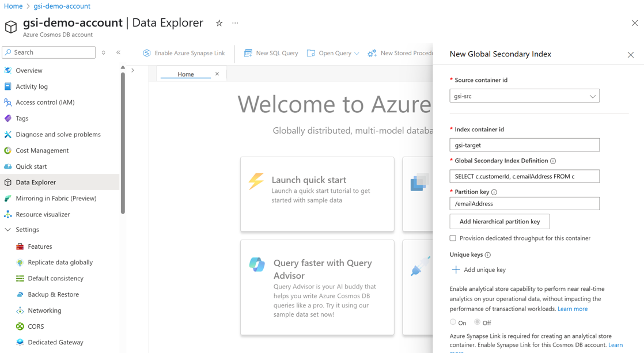Open Quick start cloud icon
The width and height of the screenshot is (644, 353).
pyautogui.click(x=8, y=166)
